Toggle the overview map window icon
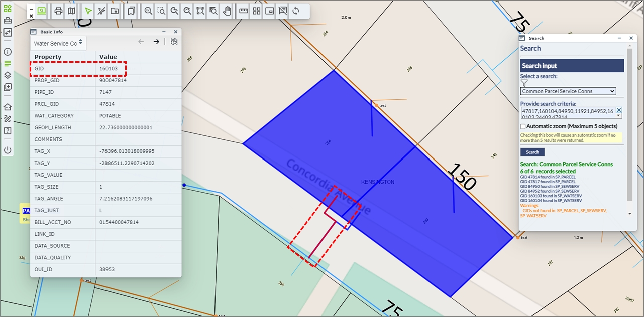This screenshot has width=644, height=317. (x=270, y=11)
